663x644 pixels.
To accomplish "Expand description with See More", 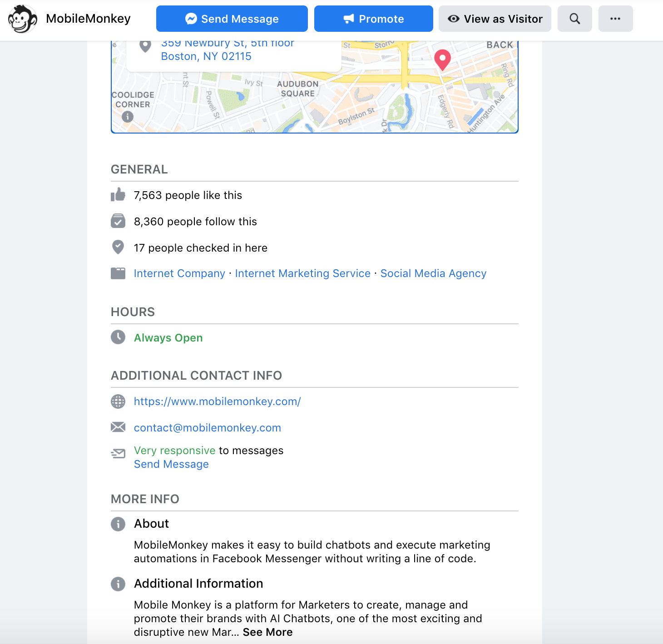I will click(267, 632).
